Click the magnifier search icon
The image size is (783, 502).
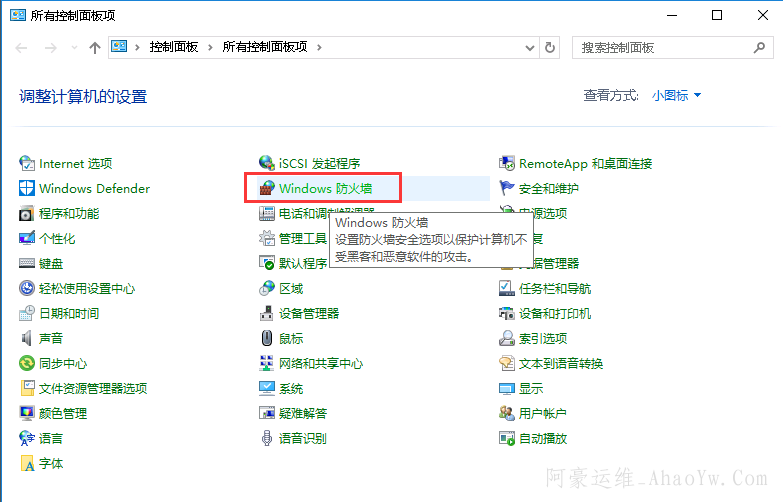point(759,48)
